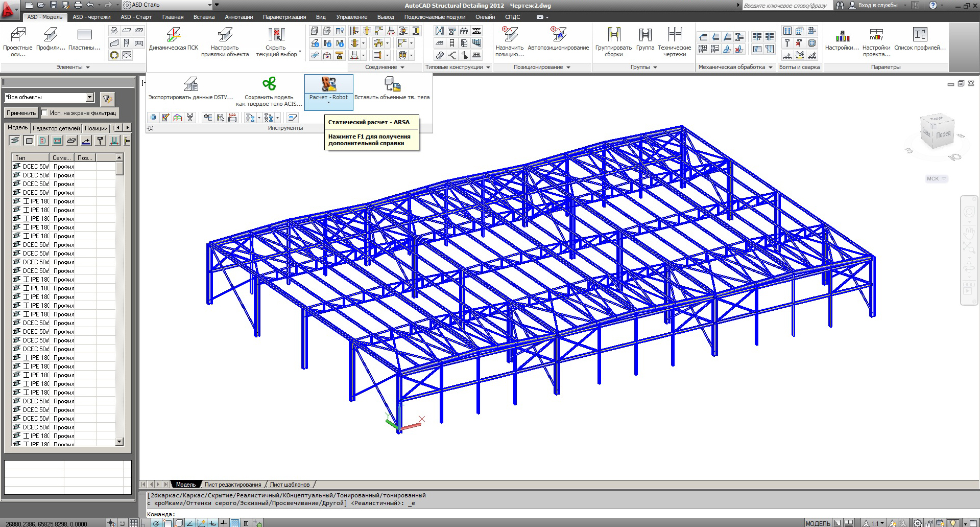980x527 pixels.
Task: Click Расчет - Robot button
Action: [x=329, y=92]
